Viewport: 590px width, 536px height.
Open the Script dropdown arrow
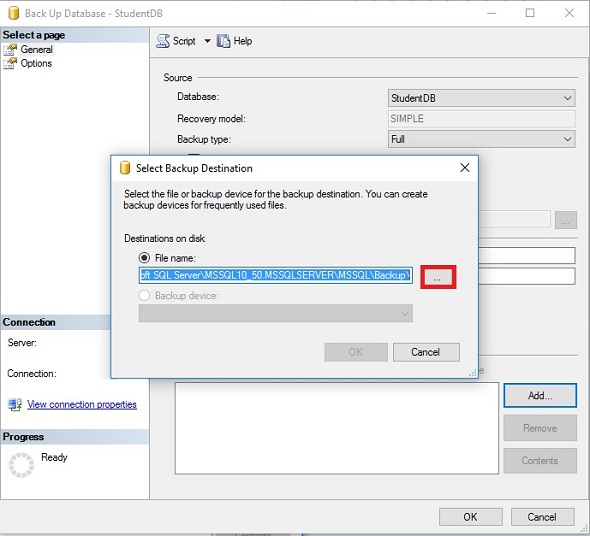tap(207, 41)
